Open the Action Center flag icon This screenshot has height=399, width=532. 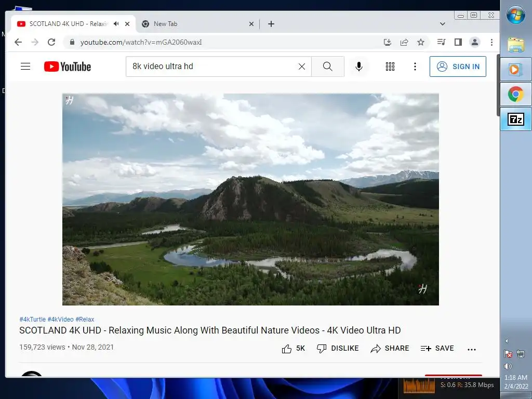pyautogui.click(x=508, y=354)
